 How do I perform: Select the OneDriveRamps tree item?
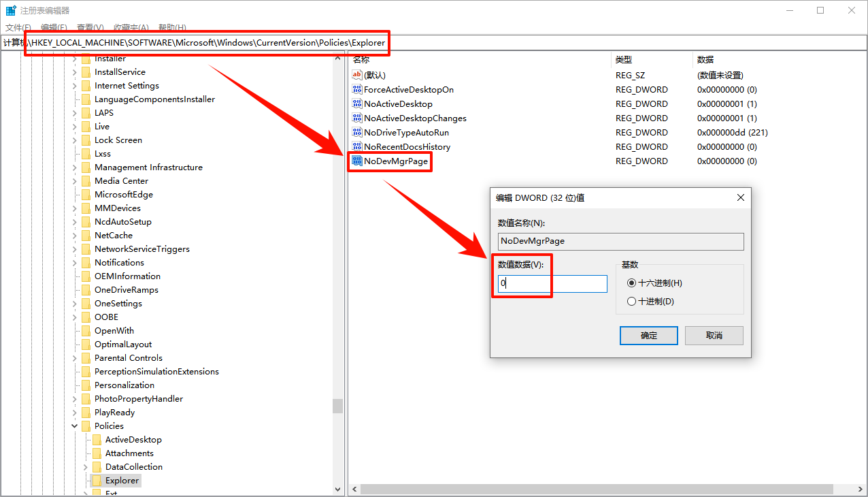coord(127,289)
